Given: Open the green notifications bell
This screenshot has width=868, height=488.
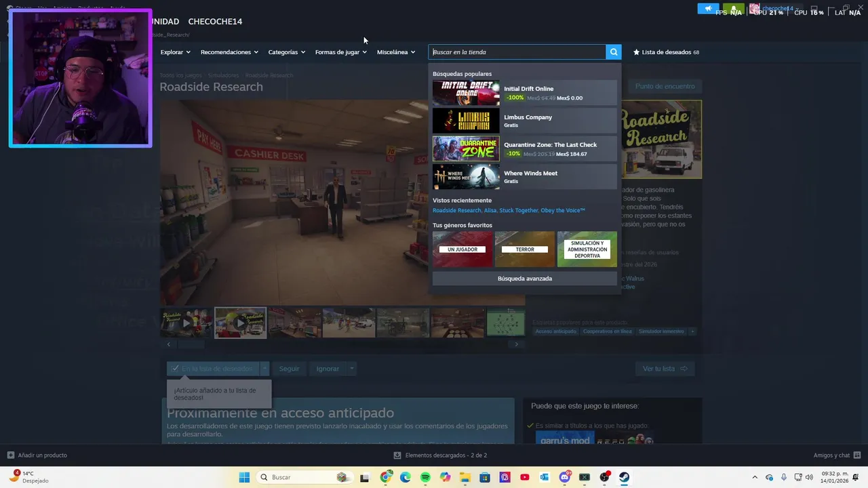Looking at the screenshot, I should [734, 9].
